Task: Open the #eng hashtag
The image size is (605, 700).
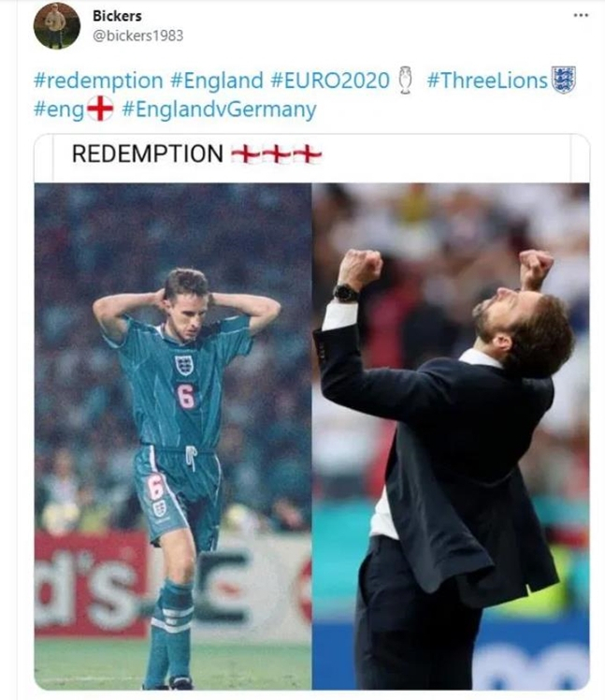Action: [59, 109]
